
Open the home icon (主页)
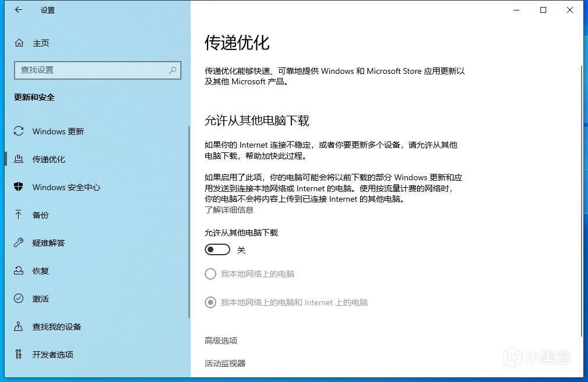[x=19, y=43]
